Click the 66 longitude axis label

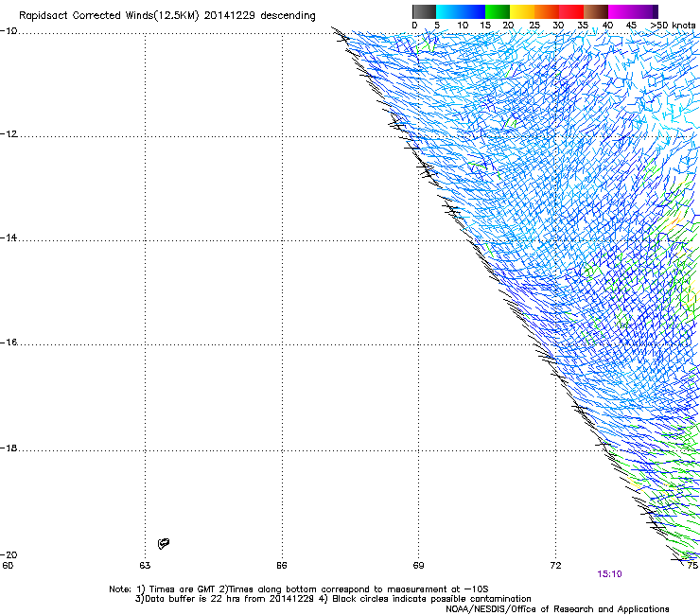tap(281, 566)
